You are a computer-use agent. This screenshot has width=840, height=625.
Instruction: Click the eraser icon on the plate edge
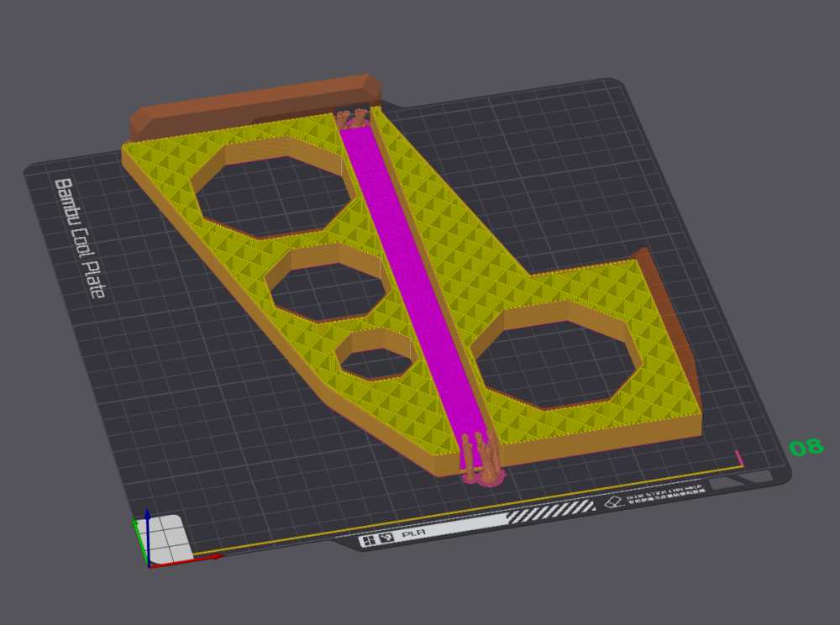612,503
